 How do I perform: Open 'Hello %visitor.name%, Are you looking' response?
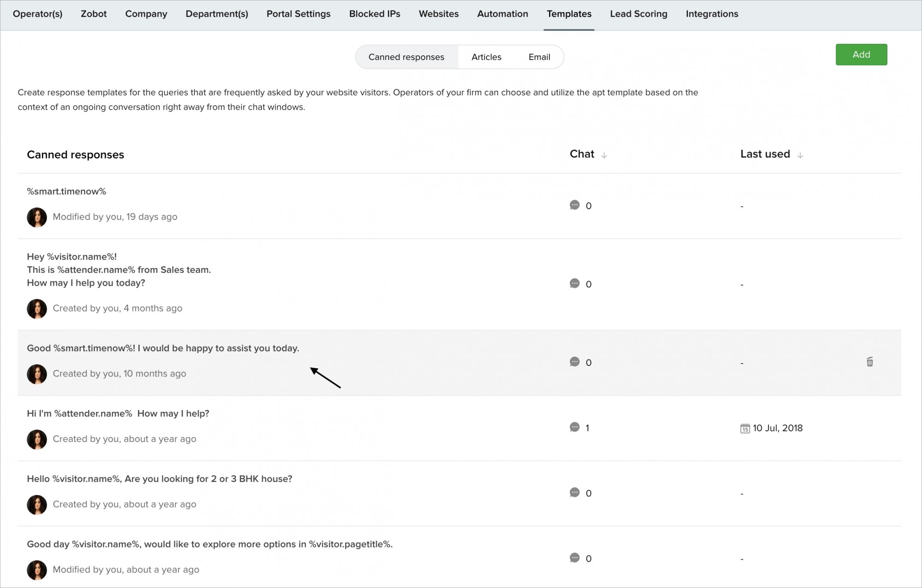coord(160,479)
